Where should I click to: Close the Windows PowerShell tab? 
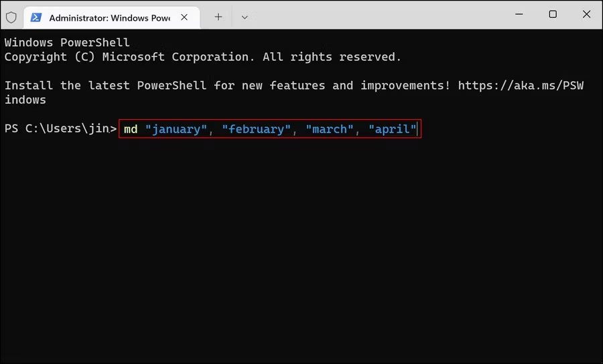pyautogui.click(x=184, y=17)
